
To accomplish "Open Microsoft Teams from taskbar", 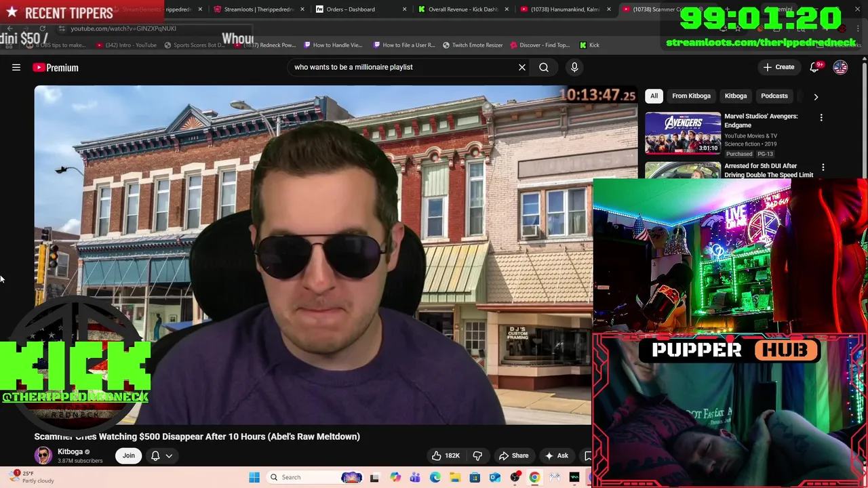I will click(415, 477).
